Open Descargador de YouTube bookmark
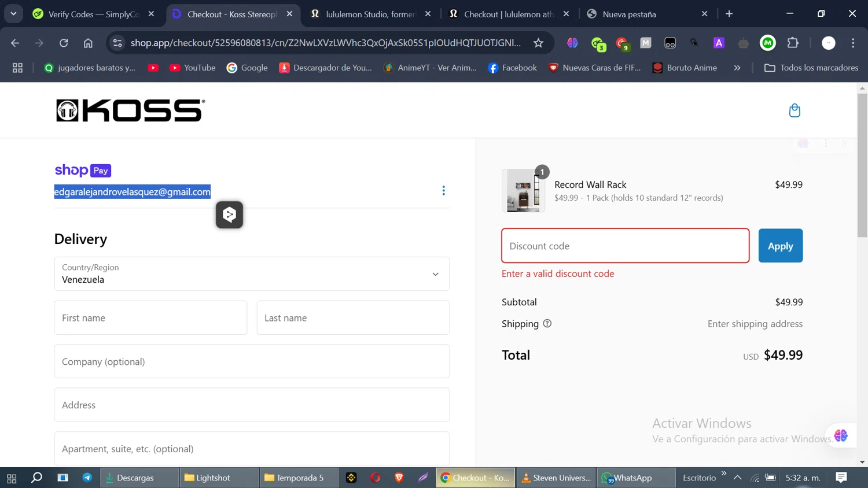The image size is (868, 488). coord(326,68)
